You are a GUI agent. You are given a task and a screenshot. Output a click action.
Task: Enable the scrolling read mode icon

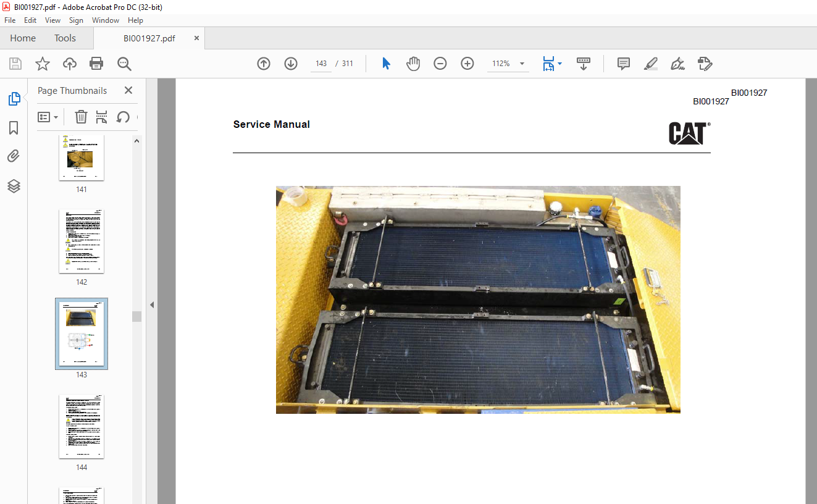click(584, 64)
